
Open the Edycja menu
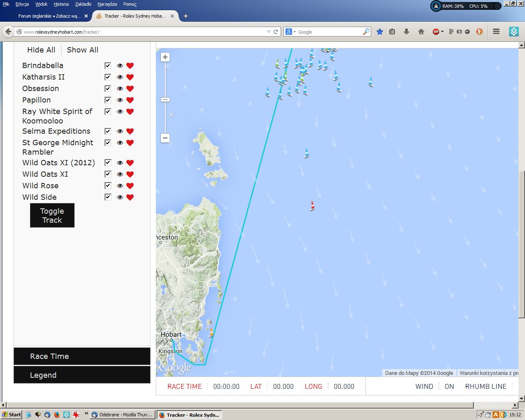click(x=22, y=4)
